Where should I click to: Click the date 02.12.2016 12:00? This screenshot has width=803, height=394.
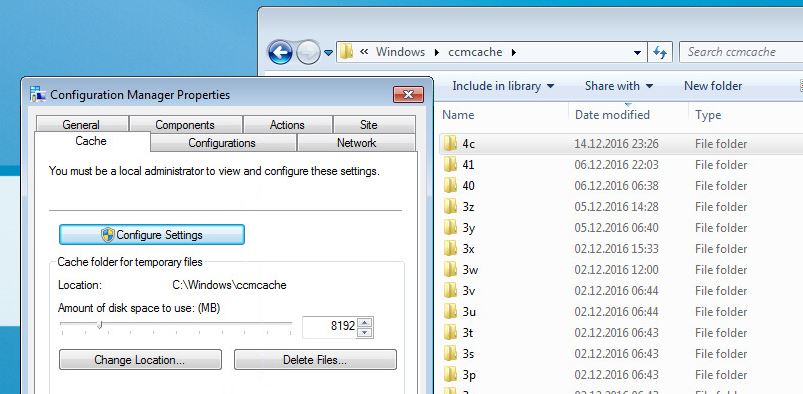pyautogui.click(x=617, y=270)
